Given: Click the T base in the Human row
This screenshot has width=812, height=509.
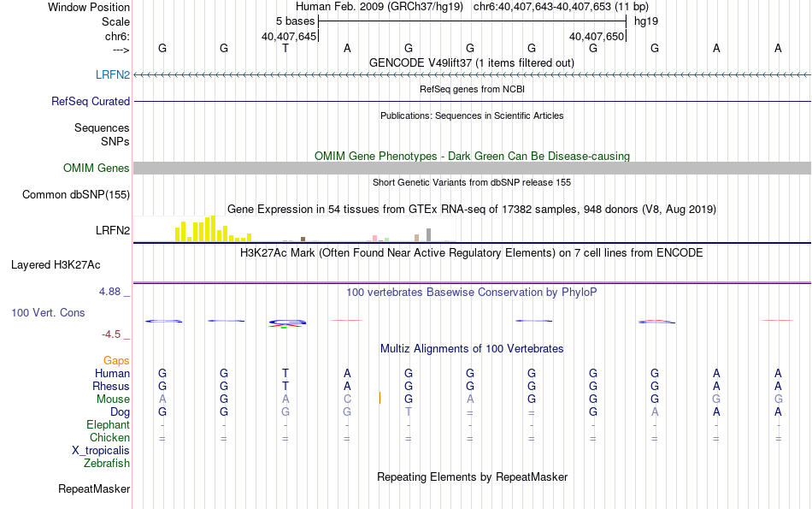Looking at the screenshot, I should tap(285, 373).
